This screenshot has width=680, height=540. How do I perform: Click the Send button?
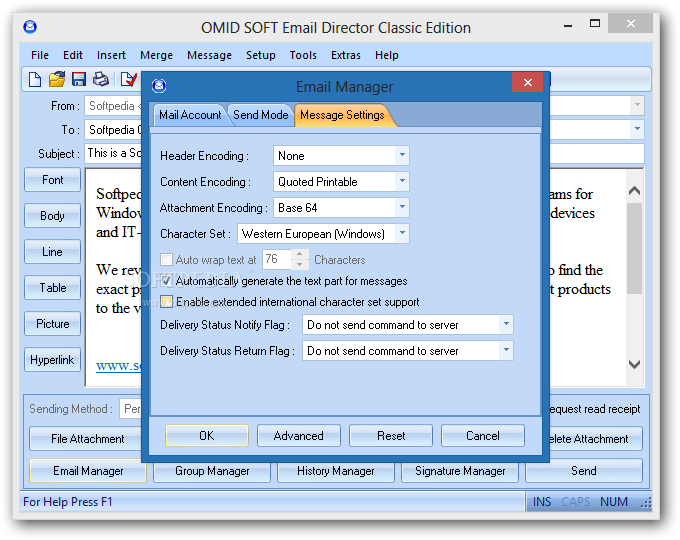584,471
